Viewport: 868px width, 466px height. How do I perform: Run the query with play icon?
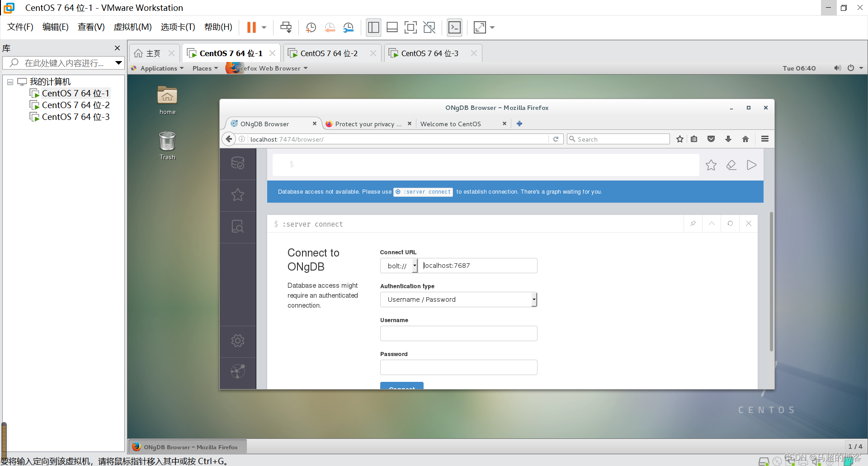[x=751, y=165]
